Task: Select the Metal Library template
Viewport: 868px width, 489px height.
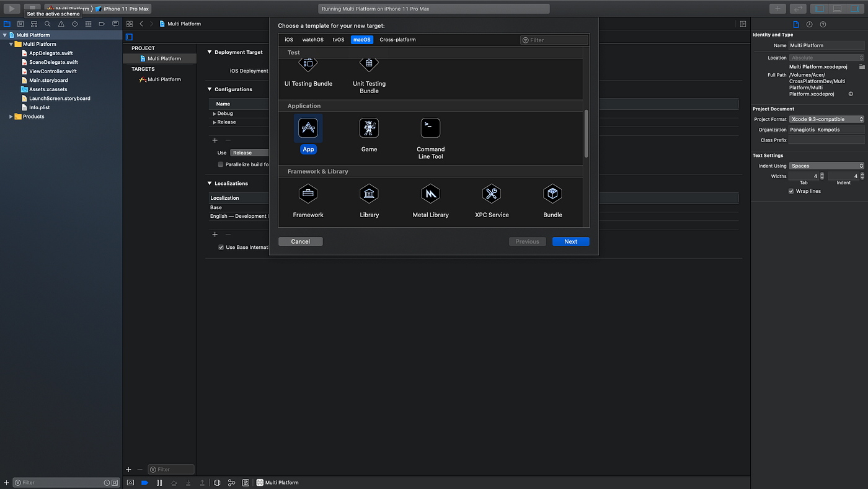Action: click(430, 194)
